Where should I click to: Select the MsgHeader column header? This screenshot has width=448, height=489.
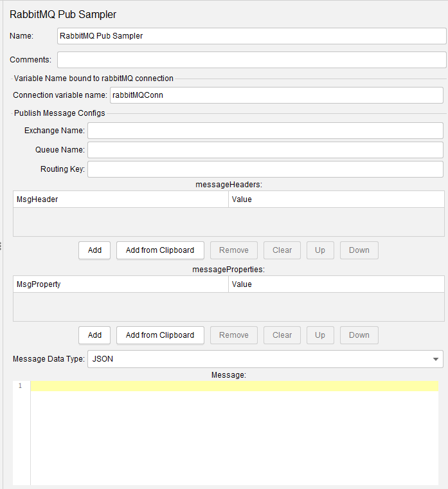121,199
